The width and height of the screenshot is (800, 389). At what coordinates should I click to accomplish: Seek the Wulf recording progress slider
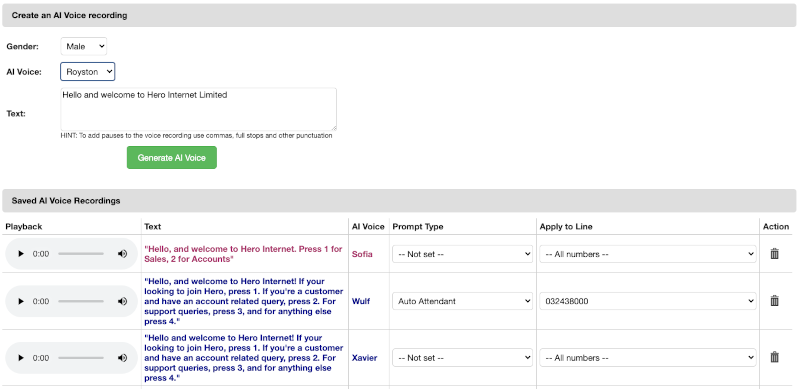tap(81, 301)
